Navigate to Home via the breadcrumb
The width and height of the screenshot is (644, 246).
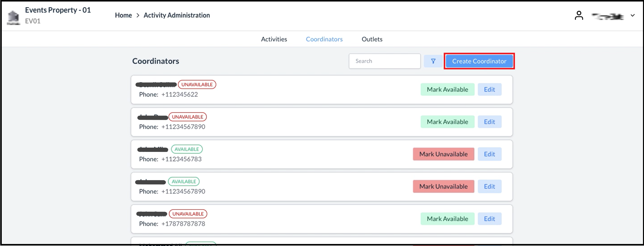tap(123, 15)
